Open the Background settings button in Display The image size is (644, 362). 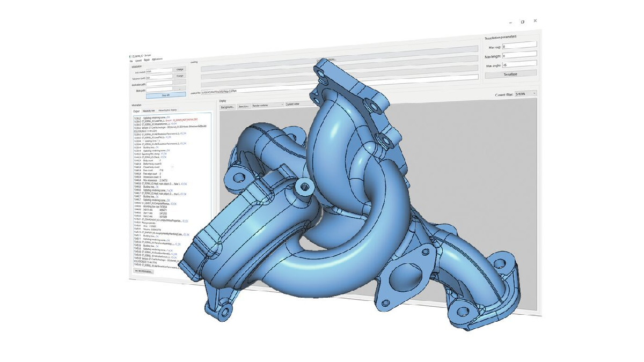pos(227,107)
